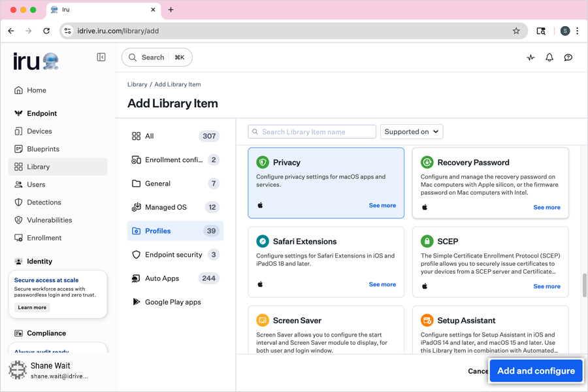588x392 pixels.
Task: Click the Safari Extensions compass icon
Action: [263, 241]
